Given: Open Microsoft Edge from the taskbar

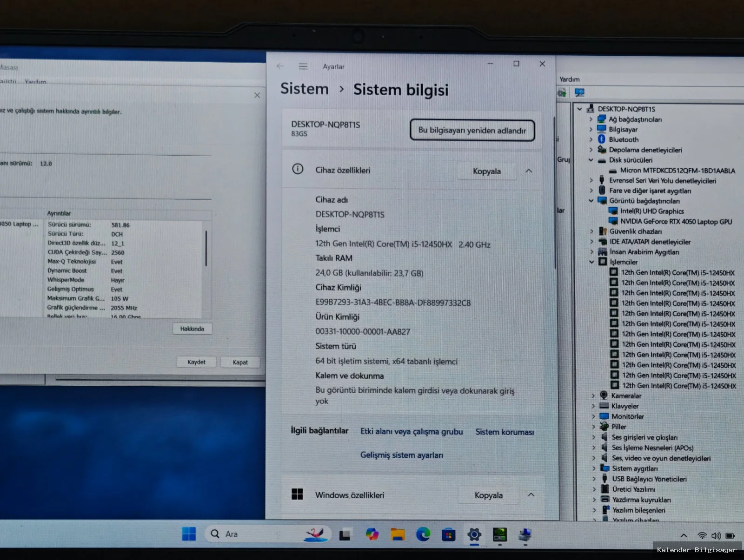Looking at the screenshot, I should (x=423, y=534).
